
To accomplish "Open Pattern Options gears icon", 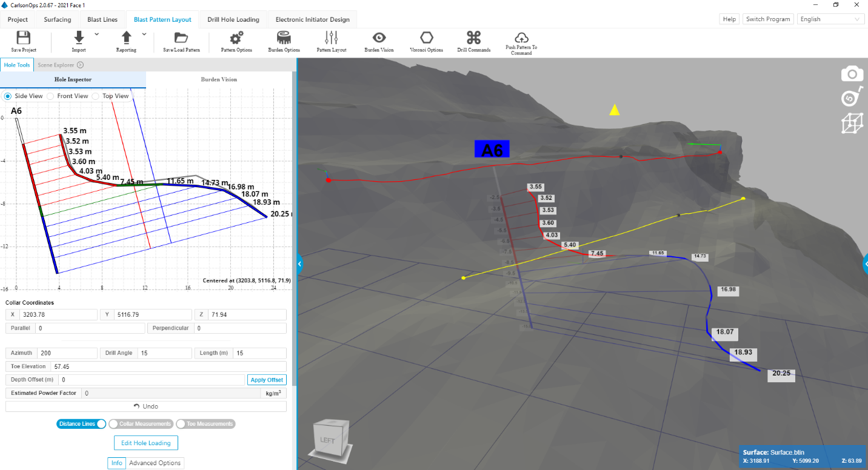I will pyautogui.click(x=236, y=38).
